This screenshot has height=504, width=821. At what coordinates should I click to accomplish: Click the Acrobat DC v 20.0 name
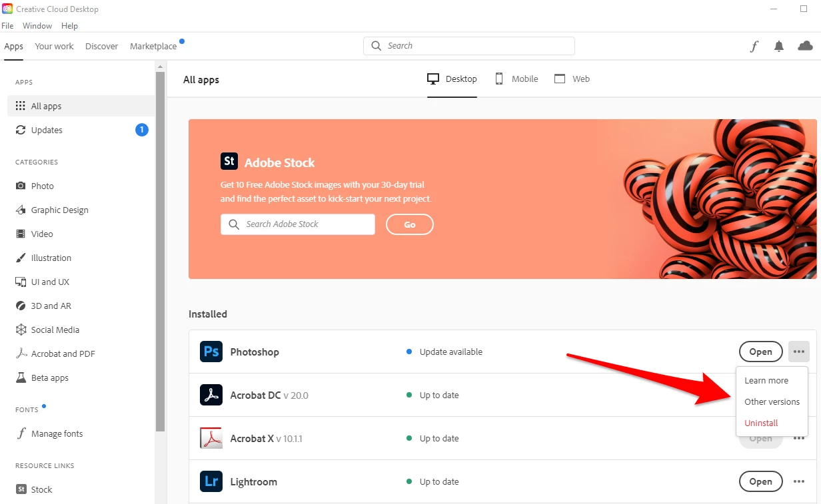[x=269, y=395]
